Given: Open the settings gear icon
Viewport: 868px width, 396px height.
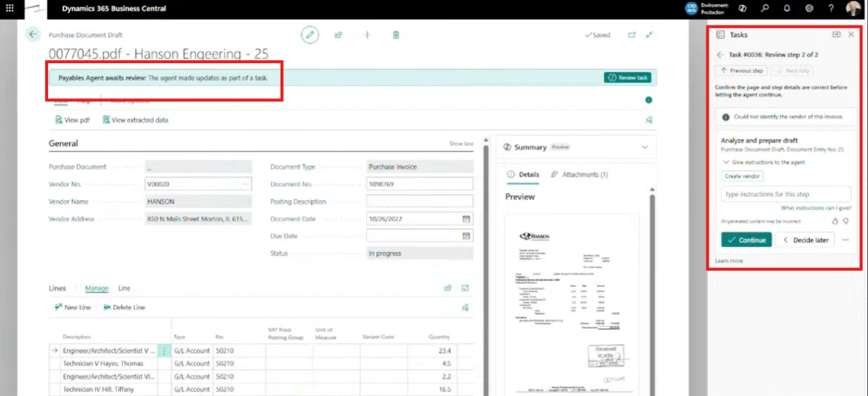Looking at the screenshot, I should point(809,9).
